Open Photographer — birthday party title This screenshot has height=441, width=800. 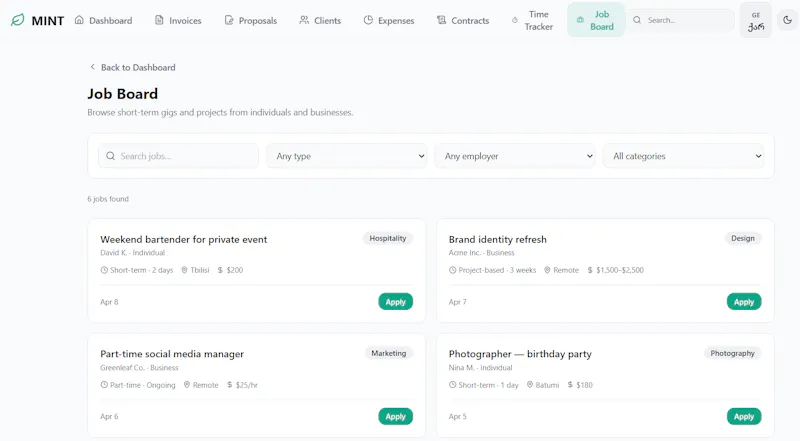(520, 354)
